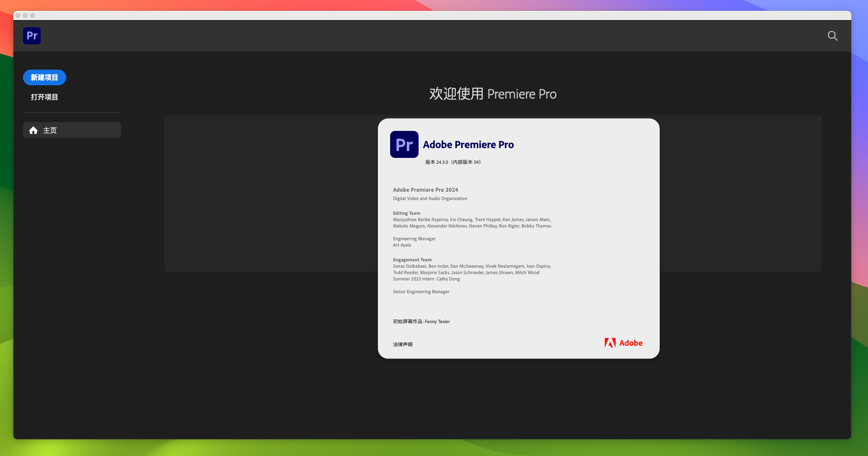Viewport: 868px width, 456px height.
Task: Click the Editing Team credits heading
Action: [x=406, y=213]
